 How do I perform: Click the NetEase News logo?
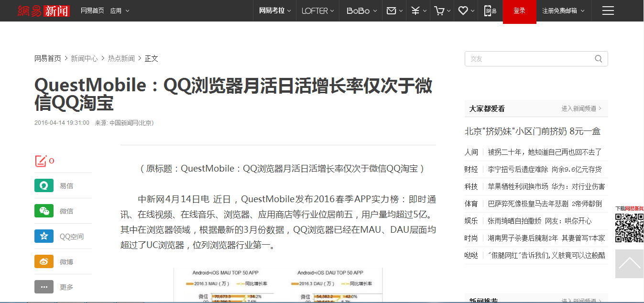pyautogui.click(x=44, y=11)
